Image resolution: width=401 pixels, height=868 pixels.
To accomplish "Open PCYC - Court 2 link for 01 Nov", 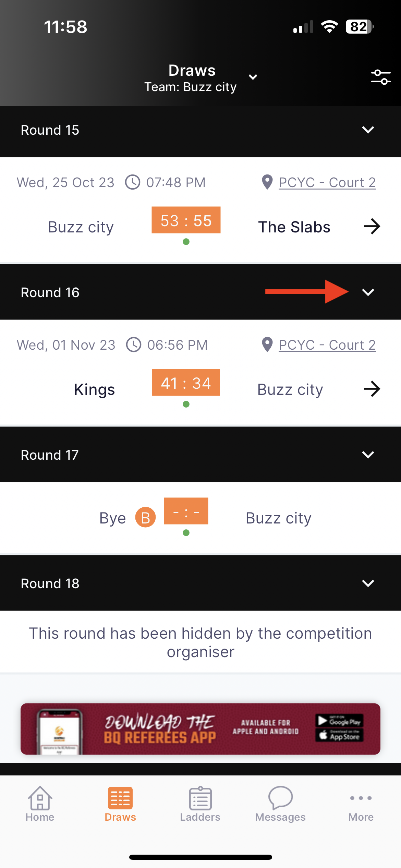I will [x=327, y=345].
